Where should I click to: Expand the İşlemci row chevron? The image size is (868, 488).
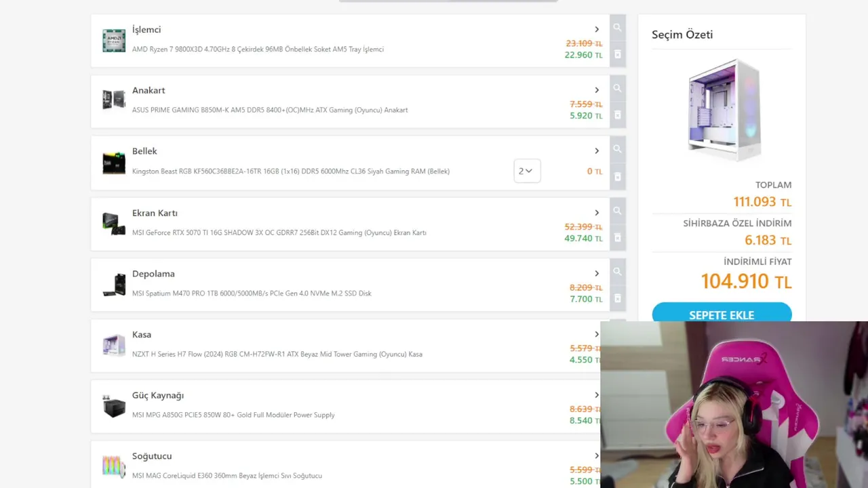point(597,29)
